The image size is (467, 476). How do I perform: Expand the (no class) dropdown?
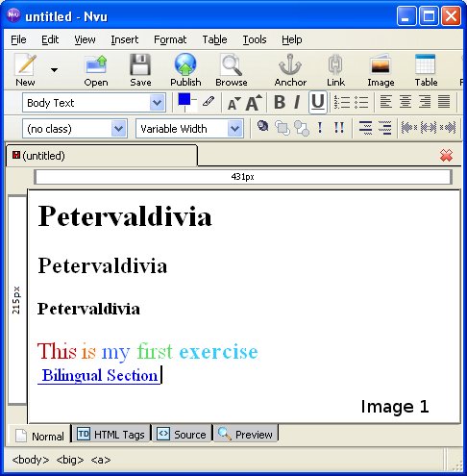[x=75, y=129]
